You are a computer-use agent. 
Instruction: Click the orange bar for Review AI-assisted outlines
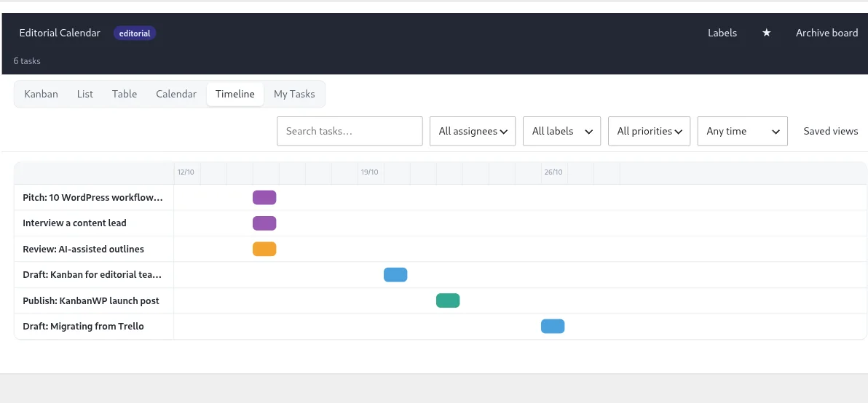[x=264, y=249]
